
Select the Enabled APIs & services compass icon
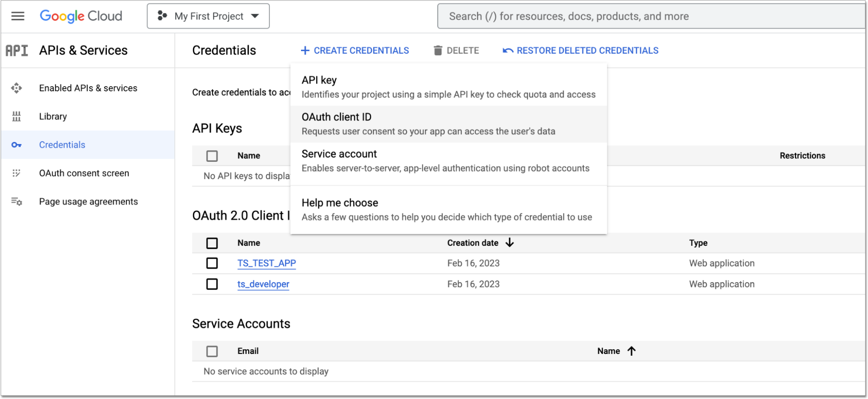click(16, 87)
